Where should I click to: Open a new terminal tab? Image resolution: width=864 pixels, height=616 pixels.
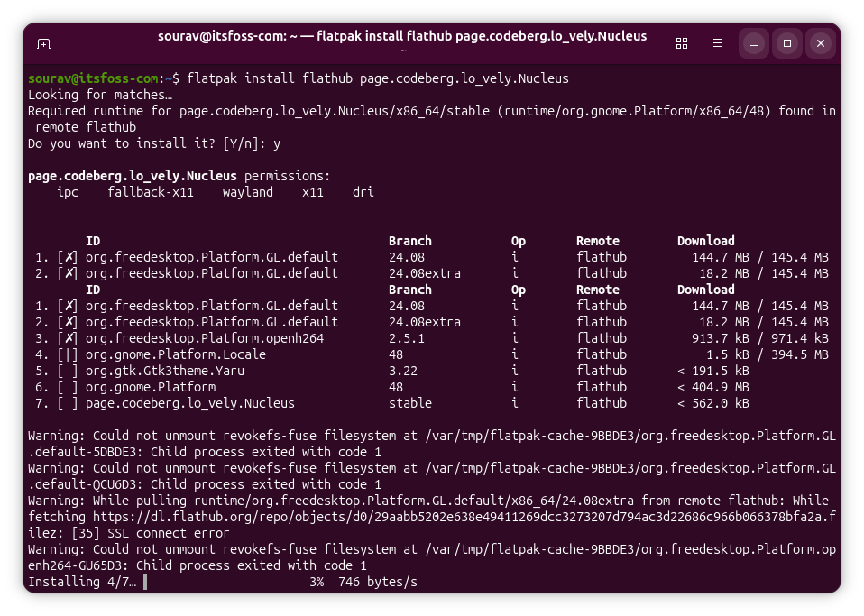pyautogui.click(x=43, y=43)
